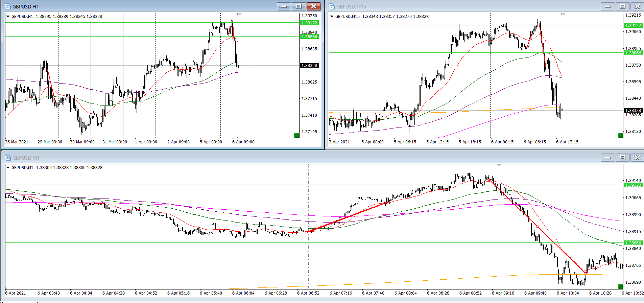644x303 pixels.
Task: Select GBPUSD,M15 title bar text
Action: (x=351, y=6)
